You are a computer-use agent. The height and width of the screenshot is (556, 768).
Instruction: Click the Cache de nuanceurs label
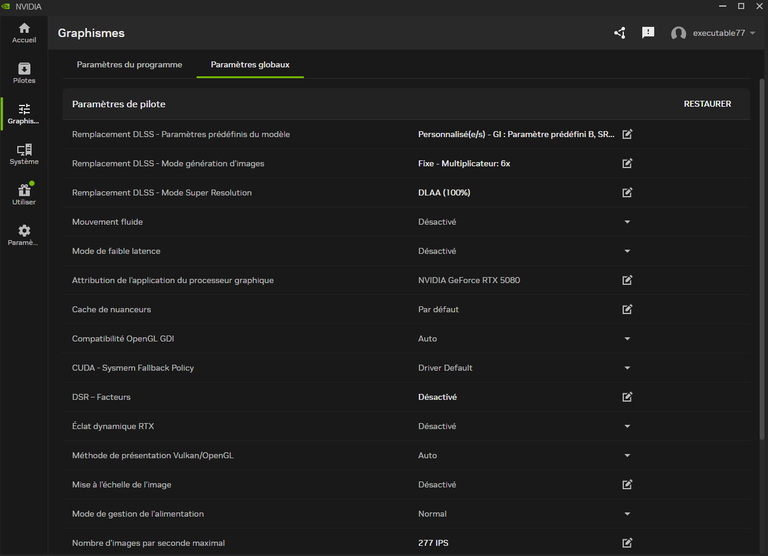point(111,310)
